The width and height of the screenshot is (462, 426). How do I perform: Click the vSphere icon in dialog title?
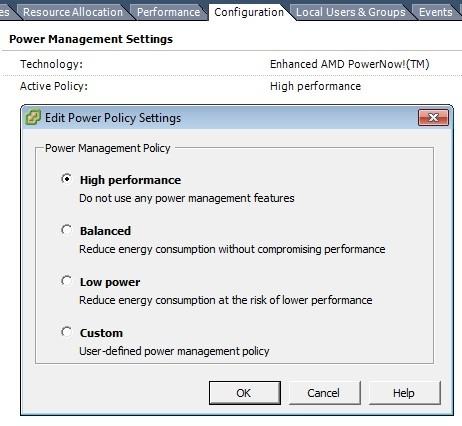click(x=33, y=117)
